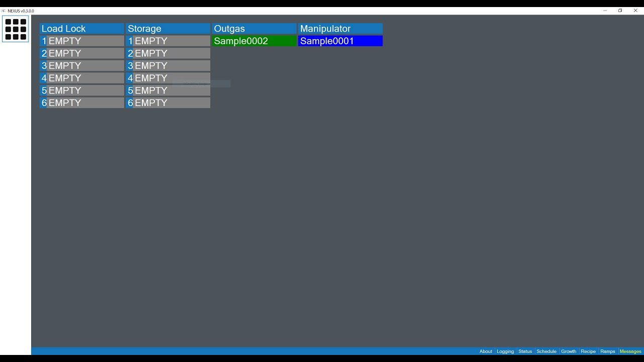Viewport: 644px width, 362px height.
Task: Select Load Lock slot 5 EMPTY
Action: click(82, 90)
